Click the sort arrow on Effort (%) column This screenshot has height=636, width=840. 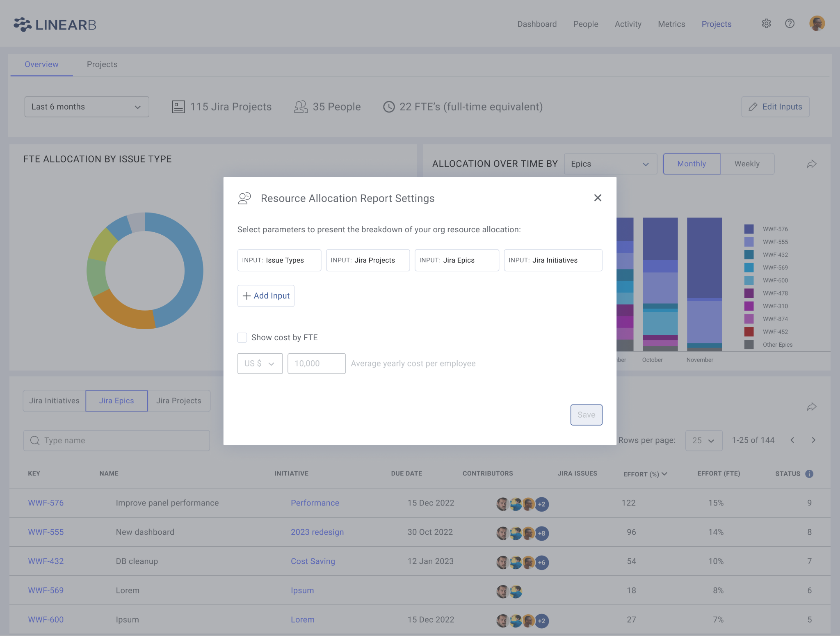click(x=664, y=474)
